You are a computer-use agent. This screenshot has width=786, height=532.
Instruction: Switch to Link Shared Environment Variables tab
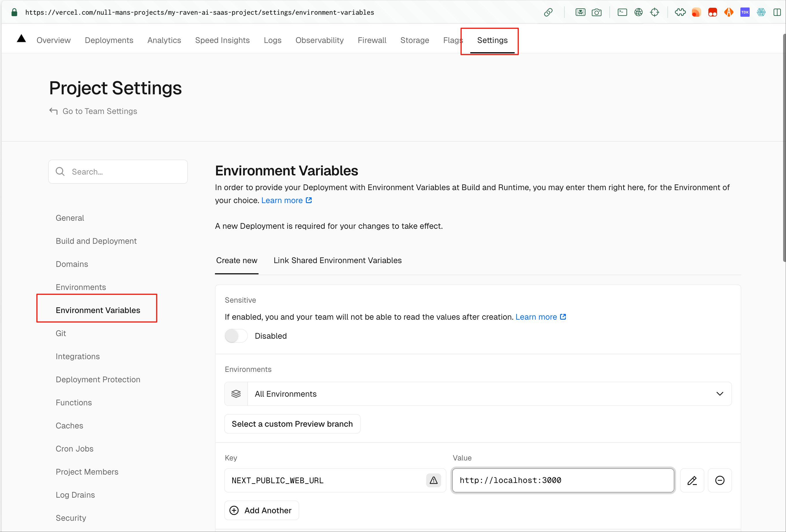(x=338, y=261)
